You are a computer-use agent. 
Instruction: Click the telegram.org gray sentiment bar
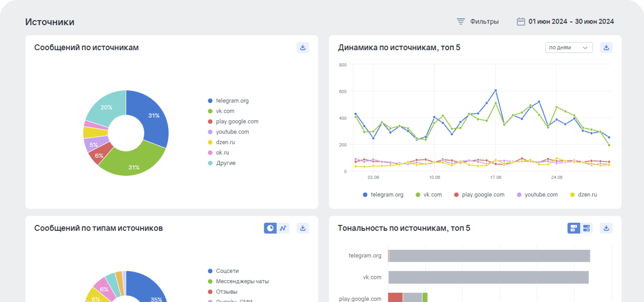[x=489, y=256]
